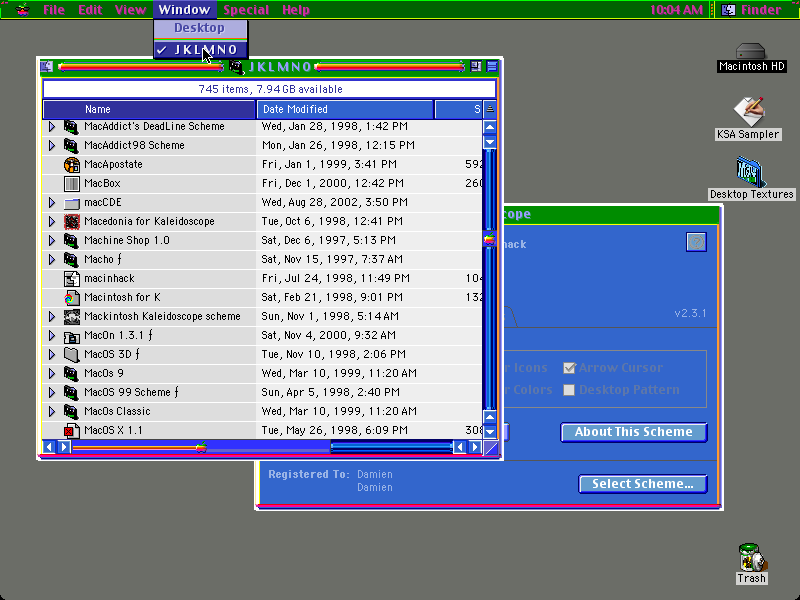Enable the Desktop Pattern checkbox

pyautogui.click(x=569, y=390)
